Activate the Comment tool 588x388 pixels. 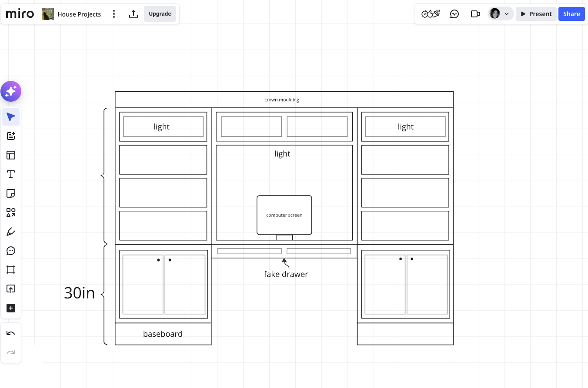coord(11,251)
